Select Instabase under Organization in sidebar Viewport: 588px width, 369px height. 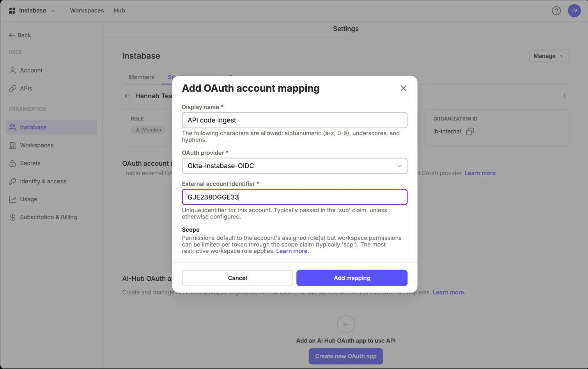[x=51, y=128]
